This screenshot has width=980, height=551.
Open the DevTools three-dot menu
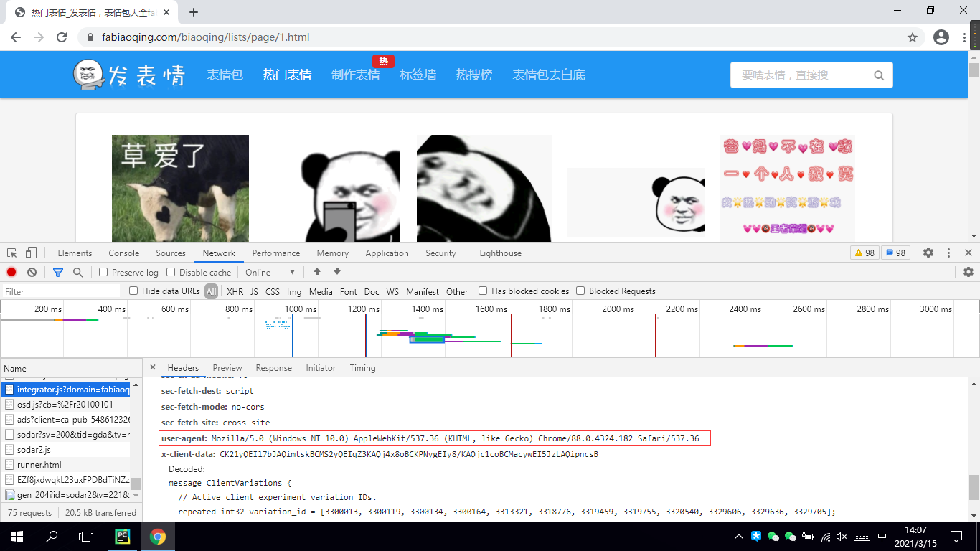tap(948, 253)
